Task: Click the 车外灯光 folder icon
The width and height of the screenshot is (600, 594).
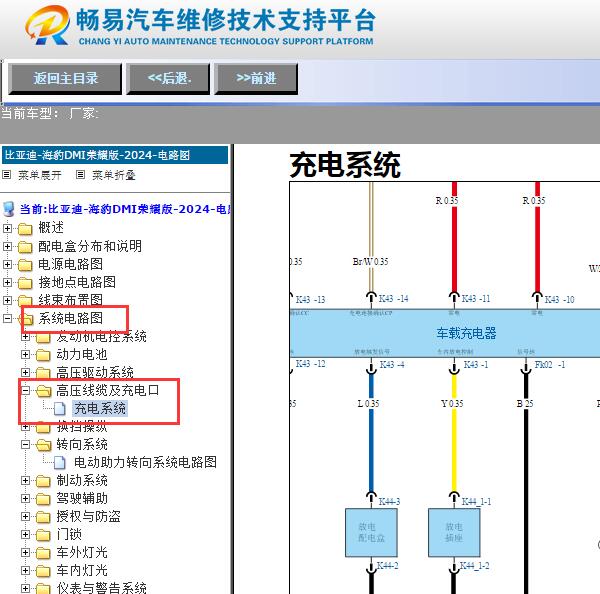Action: pyautogui.click(x=43, y=553)
